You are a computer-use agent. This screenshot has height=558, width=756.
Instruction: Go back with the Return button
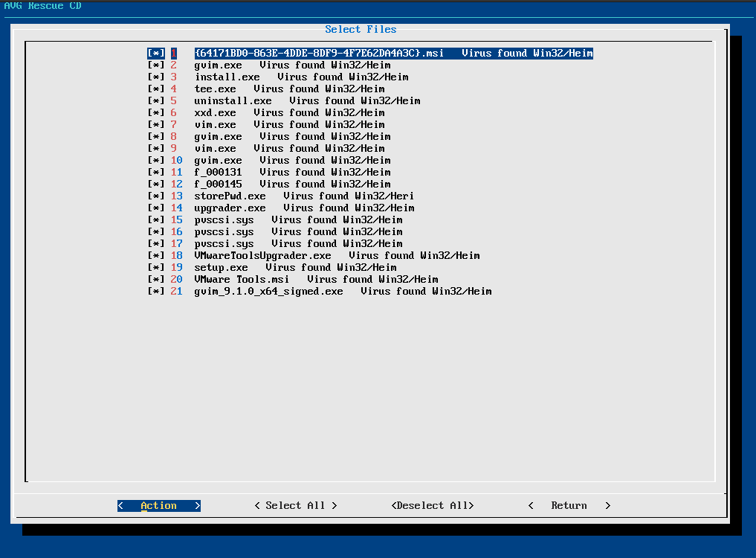569,505
